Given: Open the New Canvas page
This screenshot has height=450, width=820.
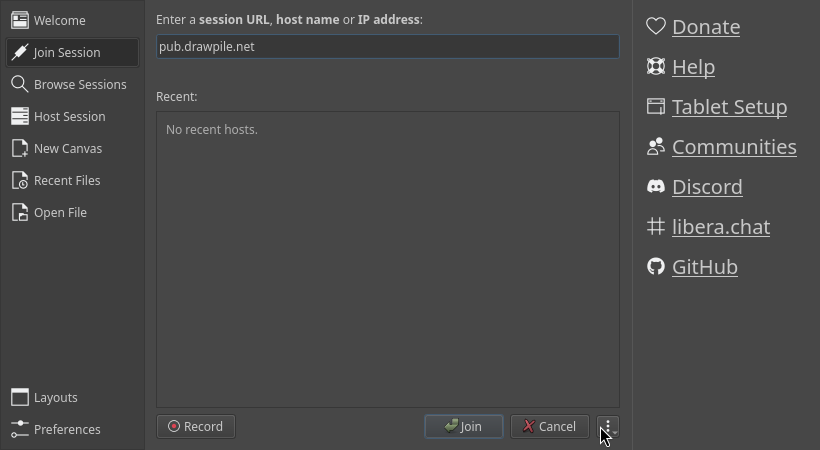Looking at the screenshot, I should [67, 149].
